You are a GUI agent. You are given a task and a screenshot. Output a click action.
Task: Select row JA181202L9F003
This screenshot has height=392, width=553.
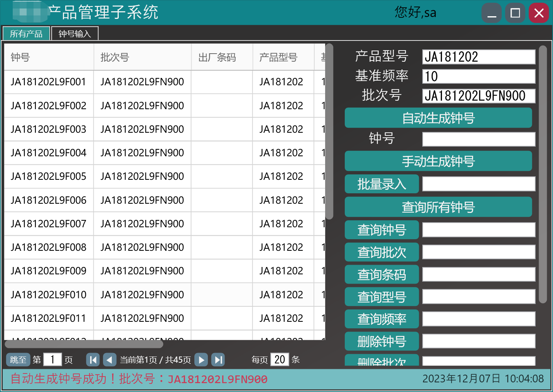point(165,129)
